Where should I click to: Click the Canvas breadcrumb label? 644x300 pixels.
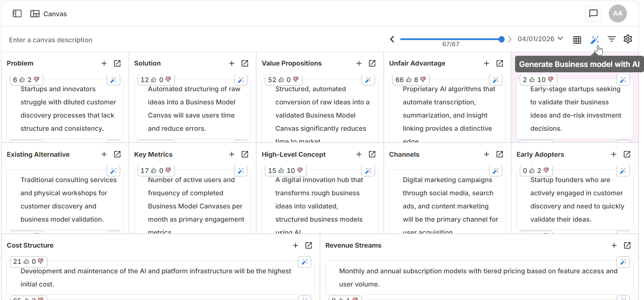click(x=55, y=14)
